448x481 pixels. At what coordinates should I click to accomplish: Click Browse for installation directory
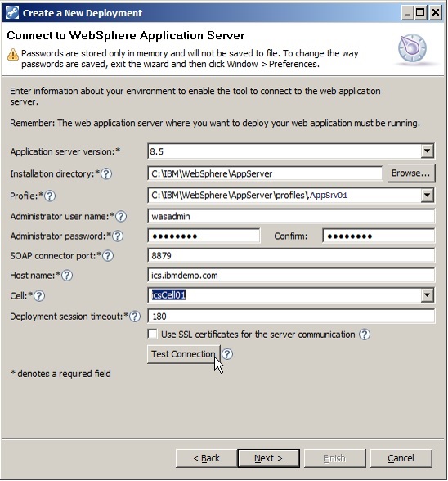(411, 173)
